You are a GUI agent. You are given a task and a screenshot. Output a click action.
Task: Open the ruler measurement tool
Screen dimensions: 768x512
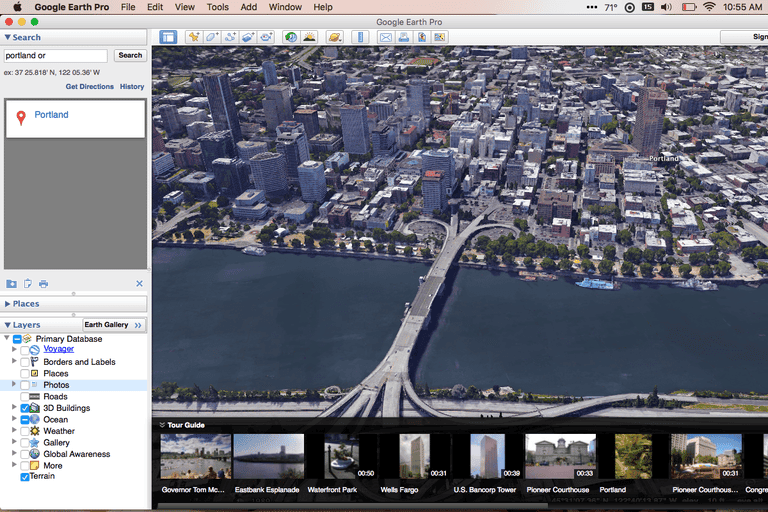pos(360,37)
